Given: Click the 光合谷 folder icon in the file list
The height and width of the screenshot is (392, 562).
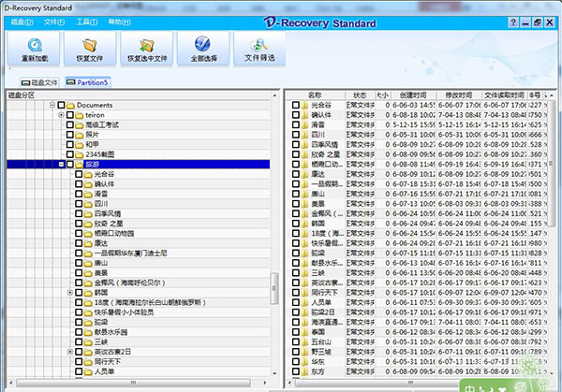Looking at the screenshot, I should 305,105.
